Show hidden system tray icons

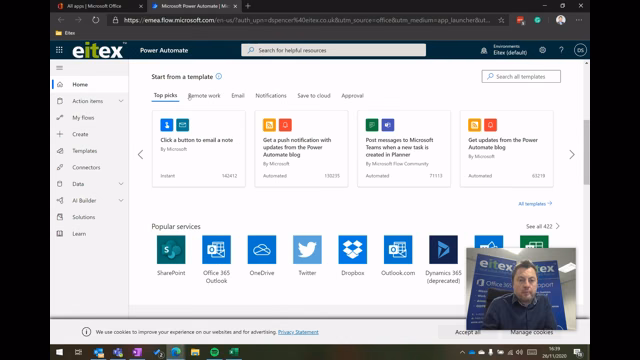point(462,352)
